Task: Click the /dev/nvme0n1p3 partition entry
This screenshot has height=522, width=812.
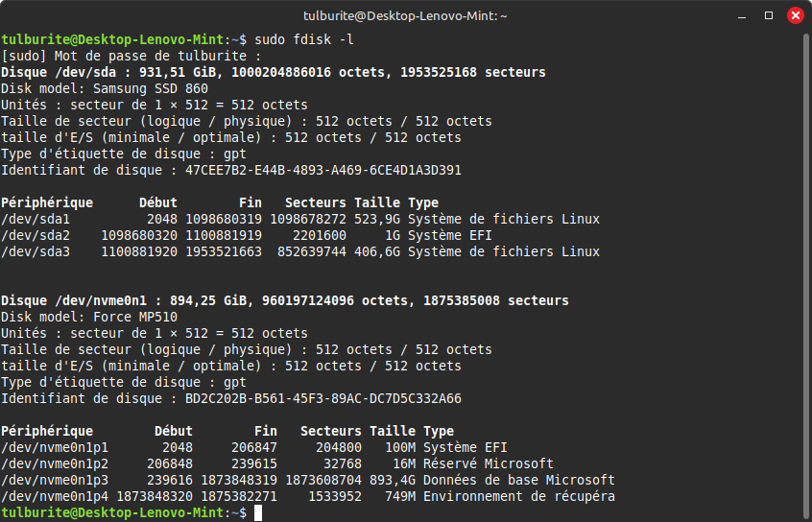Action: click(x=55, y=480)
